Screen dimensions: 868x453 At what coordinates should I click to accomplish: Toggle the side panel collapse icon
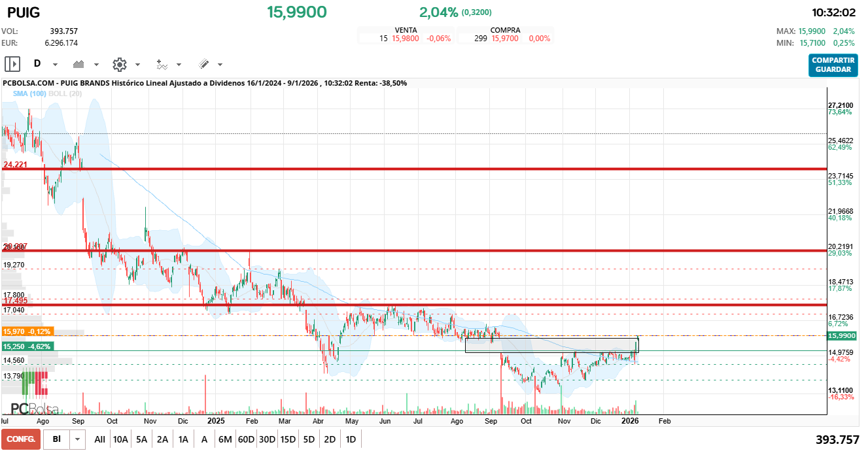(11, 64)
